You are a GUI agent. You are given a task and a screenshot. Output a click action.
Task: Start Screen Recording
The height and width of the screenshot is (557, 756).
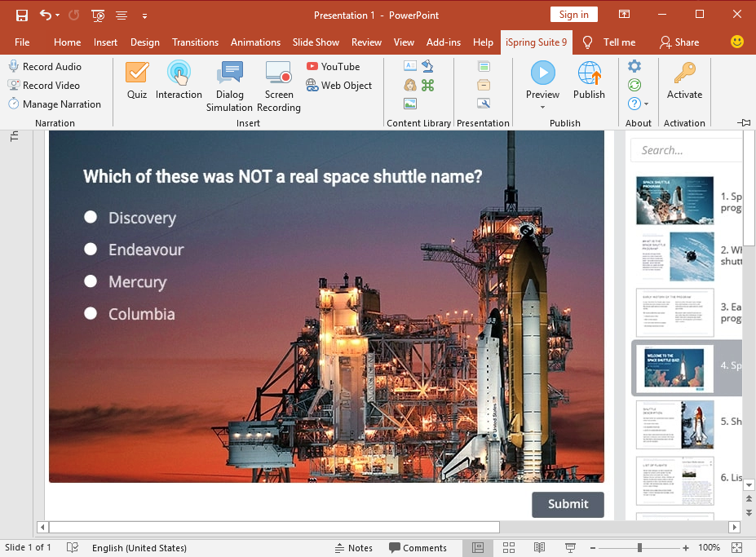279,86
